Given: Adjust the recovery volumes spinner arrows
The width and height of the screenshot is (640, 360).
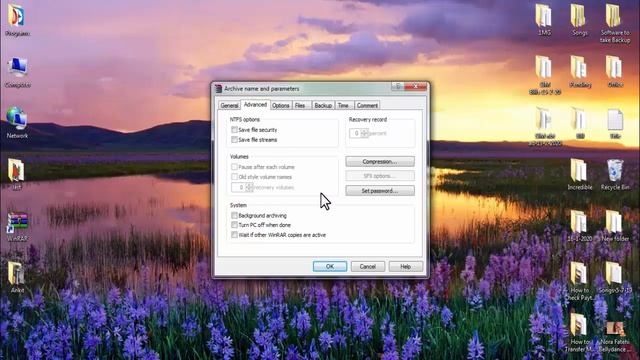Looking at the screenshot, I should (249, 187).
